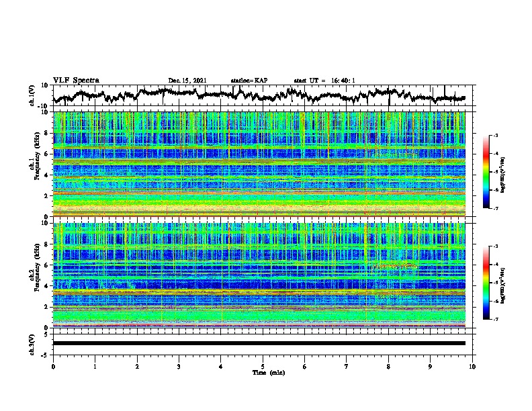
Task: Click the "ch.3(V)" axis label
Action: [x=32, y=345]
